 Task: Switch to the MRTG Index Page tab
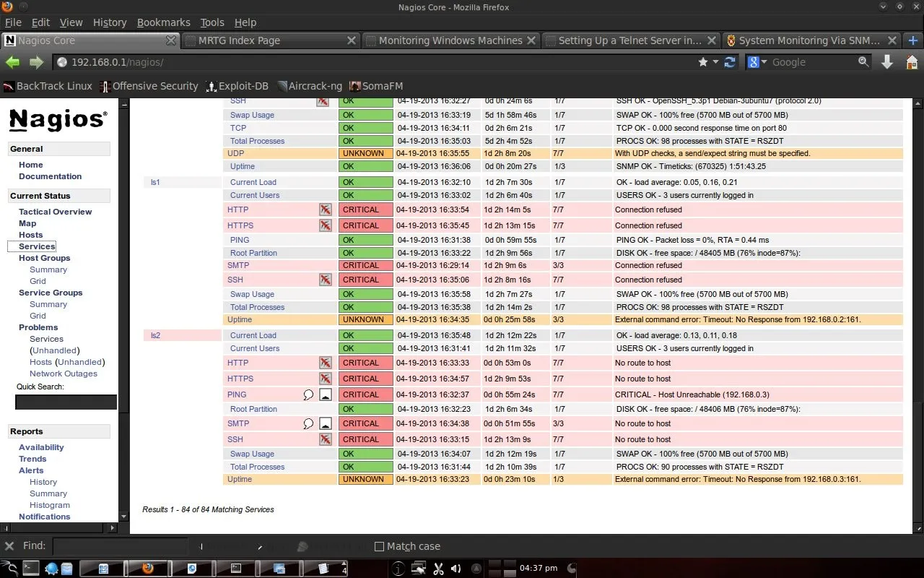[270, 40]
